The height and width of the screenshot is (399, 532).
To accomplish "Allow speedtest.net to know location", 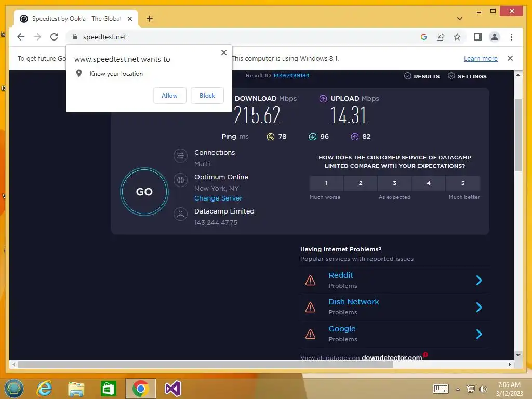I will point(170,96).
